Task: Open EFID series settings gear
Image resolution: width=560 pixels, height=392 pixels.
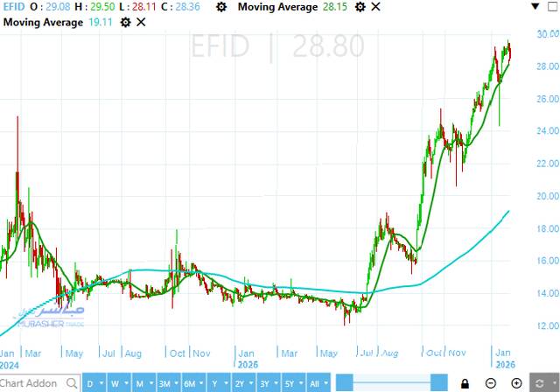Action: [x=221, y=7]
